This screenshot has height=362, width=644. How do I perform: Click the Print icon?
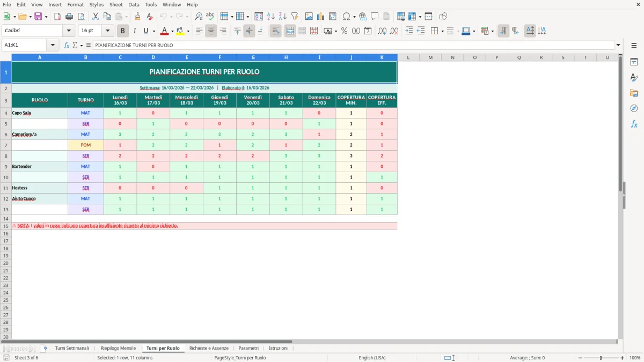[x=69, y=17]
